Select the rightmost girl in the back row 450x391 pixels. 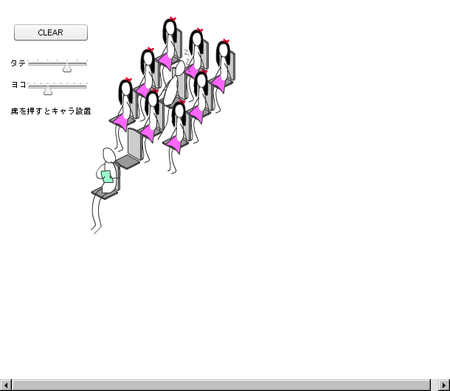[x=223, y=67]
